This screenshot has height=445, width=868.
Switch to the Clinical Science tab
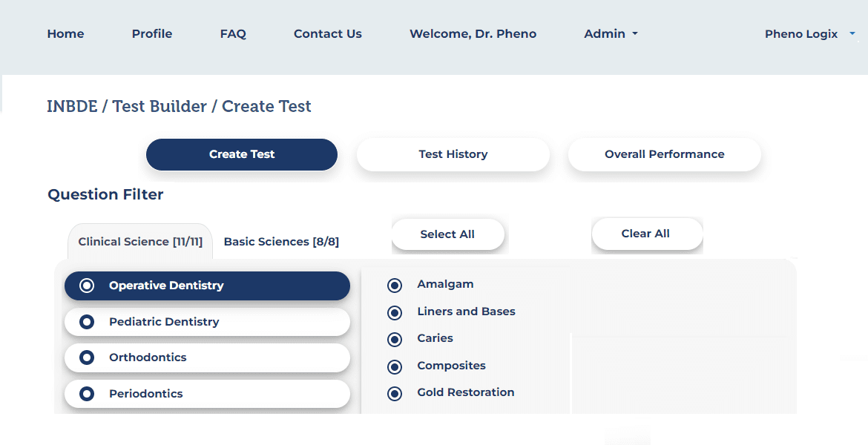[139, 241]
